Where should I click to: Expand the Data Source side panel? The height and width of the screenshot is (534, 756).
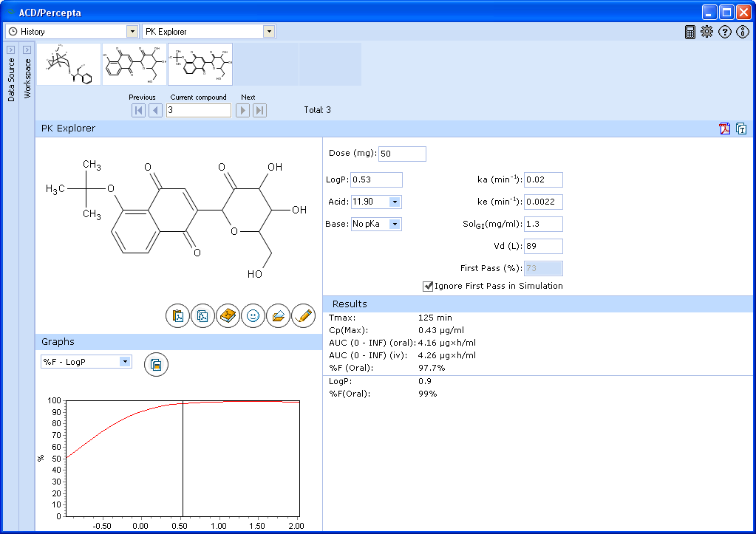coord(10,49)
